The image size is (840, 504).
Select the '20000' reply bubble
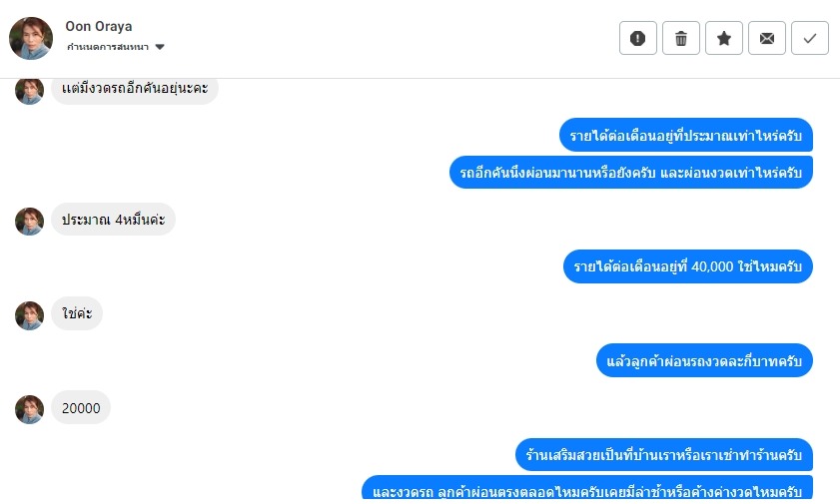click(x=81, y=408)
